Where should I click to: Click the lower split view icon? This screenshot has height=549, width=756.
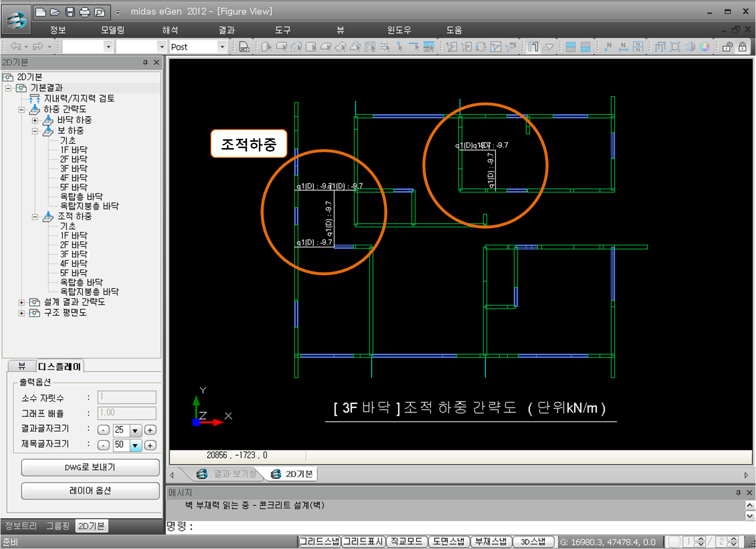[586, 47]
